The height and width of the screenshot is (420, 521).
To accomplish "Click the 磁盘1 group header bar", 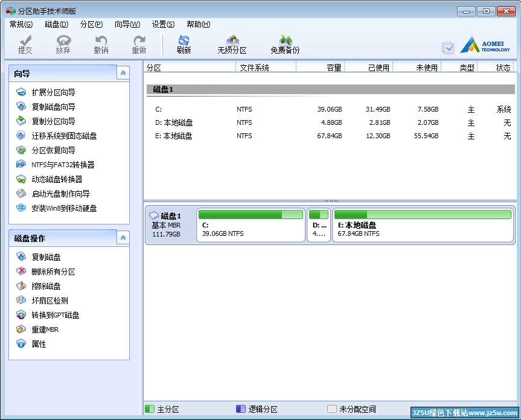I will coord(331,89).
